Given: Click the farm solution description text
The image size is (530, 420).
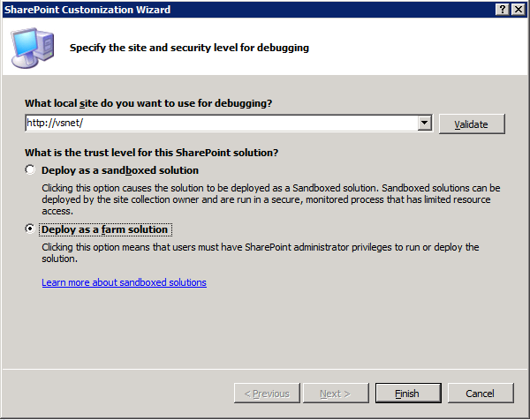Looking at the screenshot, I should pos(261,253).
